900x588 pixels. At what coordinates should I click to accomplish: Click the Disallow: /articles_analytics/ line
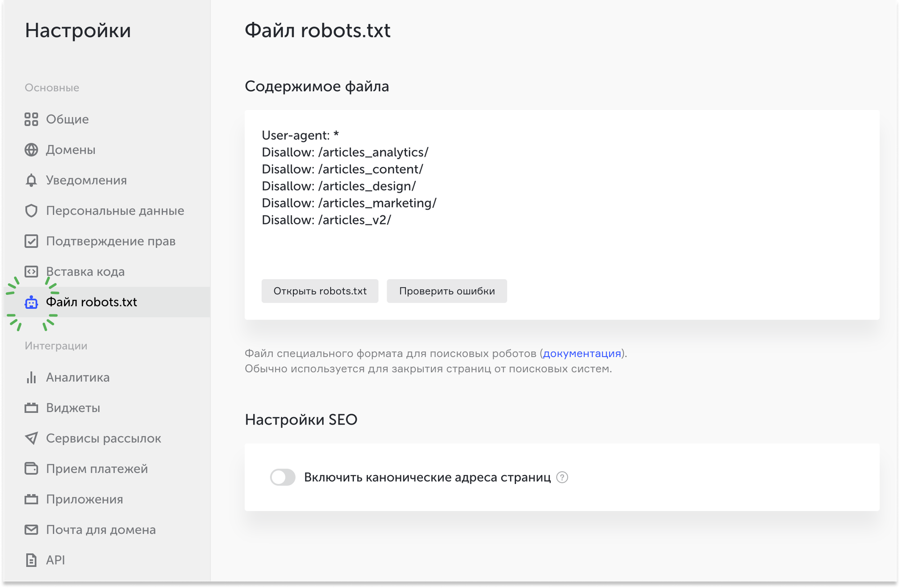(x=345, y=152)
